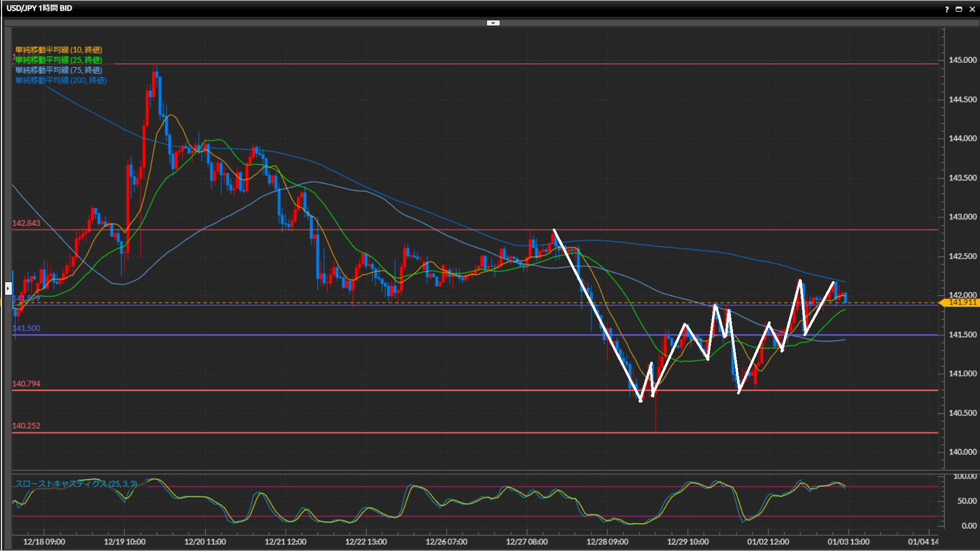980x551 pixels.
Task: Click the stochastic 50.00 scale value
Action: (x=967, y=501)
